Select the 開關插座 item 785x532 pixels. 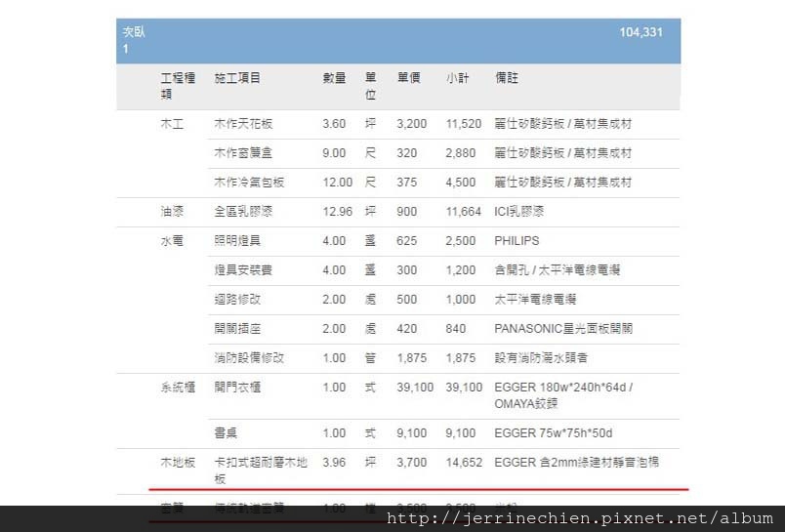237,328
